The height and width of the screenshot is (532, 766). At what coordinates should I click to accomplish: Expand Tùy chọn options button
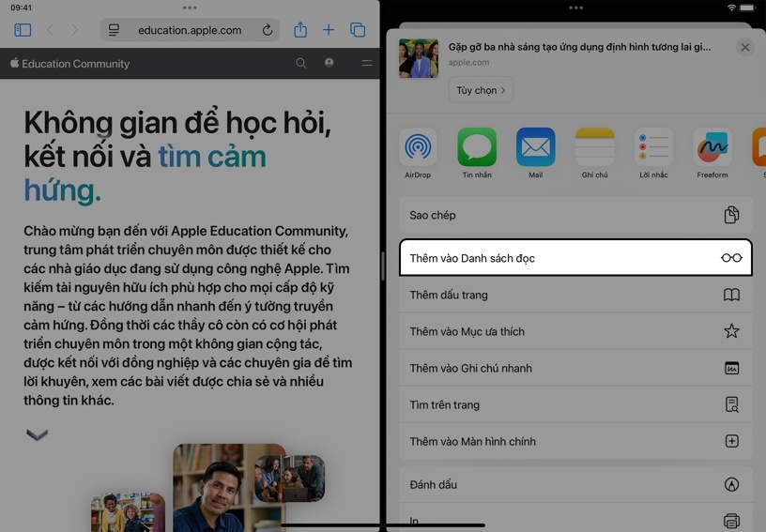point(481,90)
